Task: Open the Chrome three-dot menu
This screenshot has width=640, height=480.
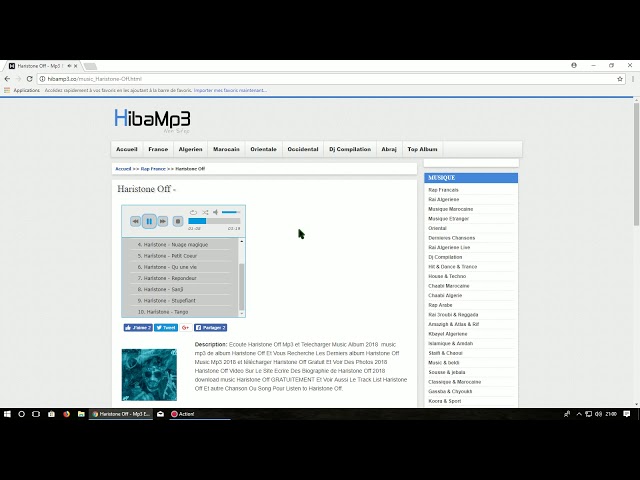Action: click(x=633, y=79)
